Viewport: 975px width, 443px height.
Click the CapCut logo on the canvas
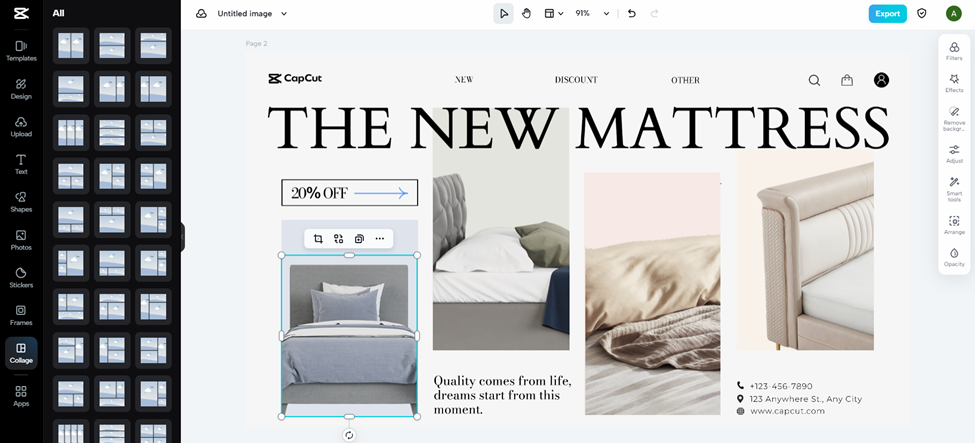[295, 78]
